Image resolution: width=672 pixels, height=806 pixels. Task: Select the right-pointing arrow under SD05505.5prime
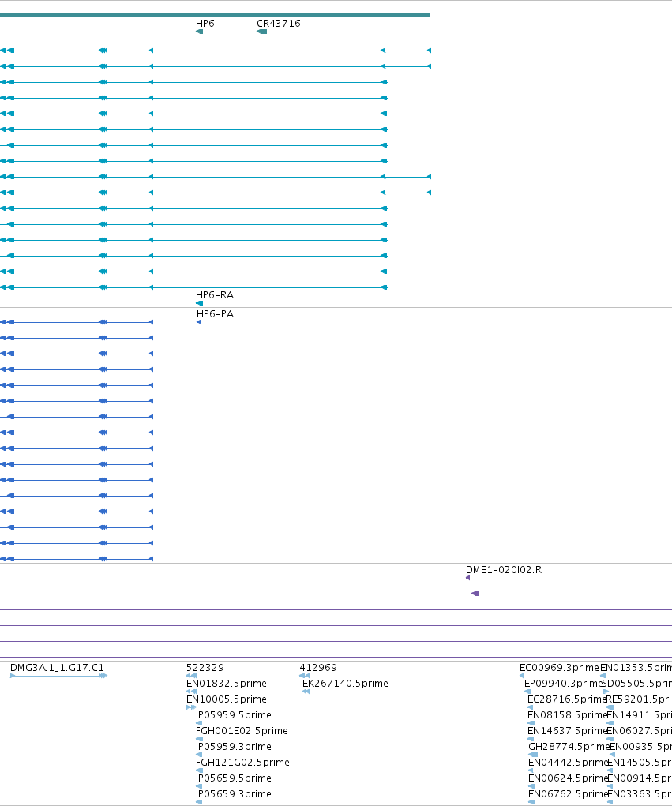(x=606, y=692)
